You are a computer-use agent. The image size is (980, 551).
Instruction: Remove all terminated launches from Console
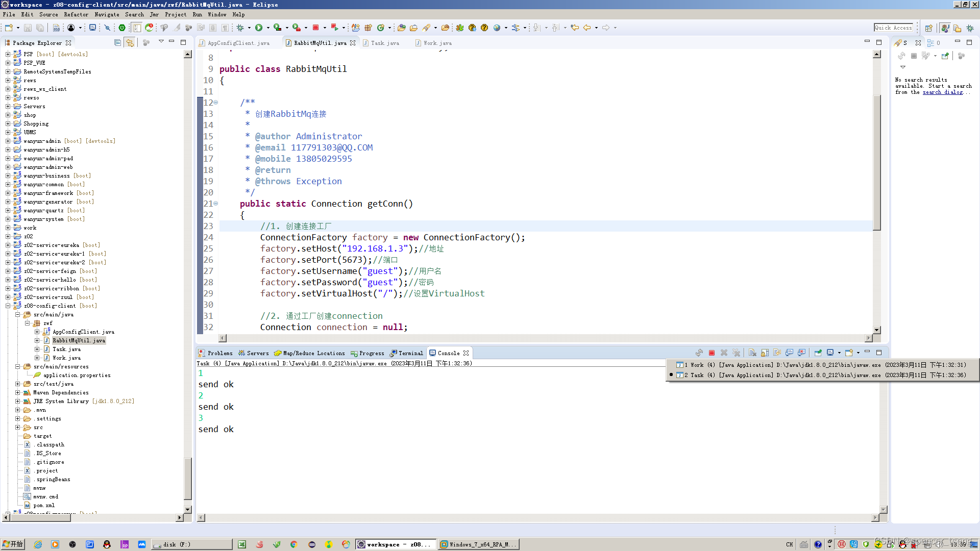pyautogui.click(x=737, y=353)
